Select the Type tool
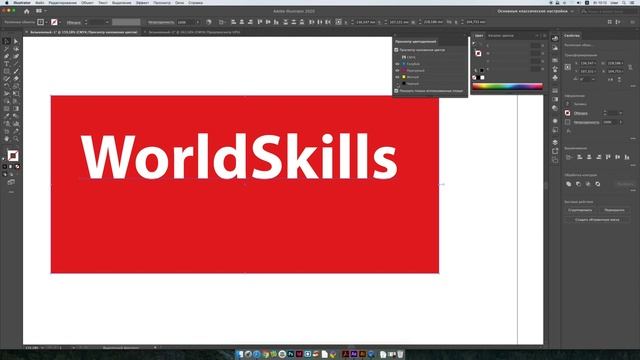Viewport: 640px width, 360px height. pyautogui.click(x=7, y=64)
